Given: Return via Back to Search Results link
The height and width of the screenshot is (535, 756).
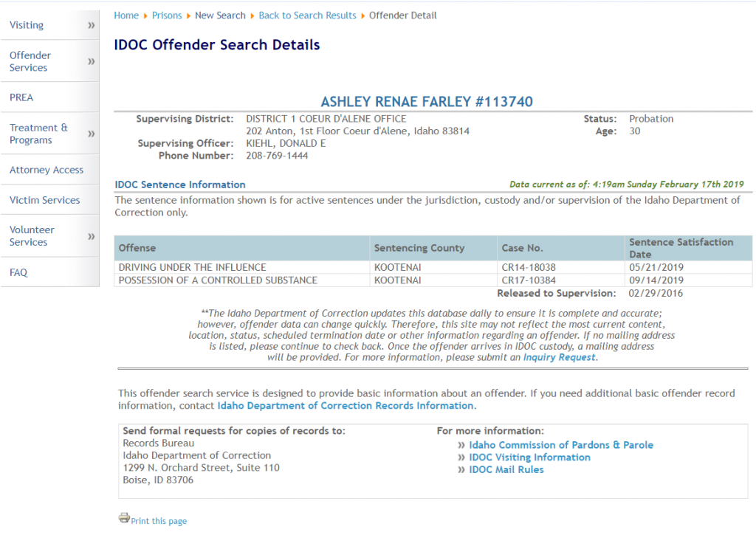Looking at the screenshot, I should 307,15.
